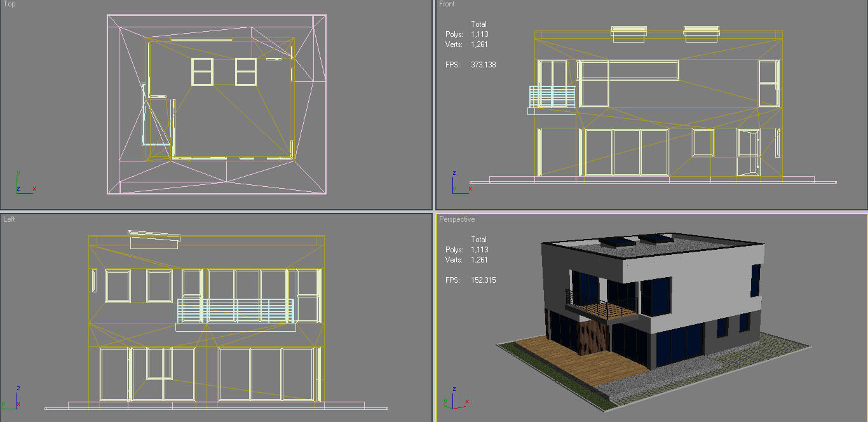The image size is (868, 422).
Task: Select the XYZ axis gizmo in Left viewport
Action: [10, 397]
